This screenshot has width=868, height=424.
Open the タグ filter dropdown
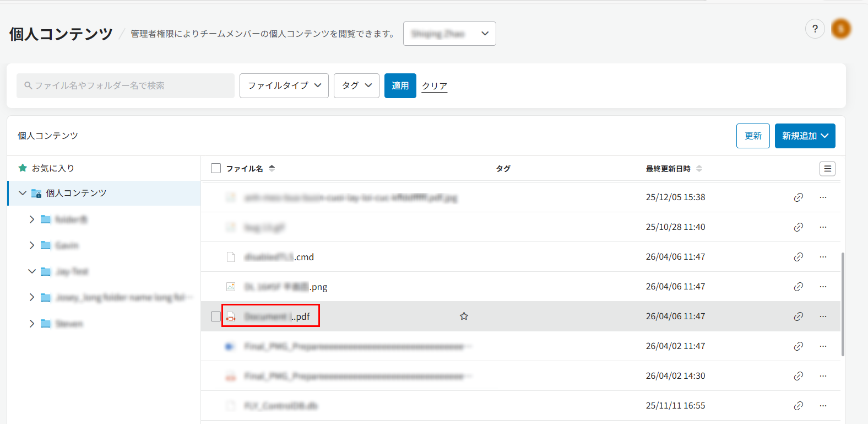click(356, 85)
